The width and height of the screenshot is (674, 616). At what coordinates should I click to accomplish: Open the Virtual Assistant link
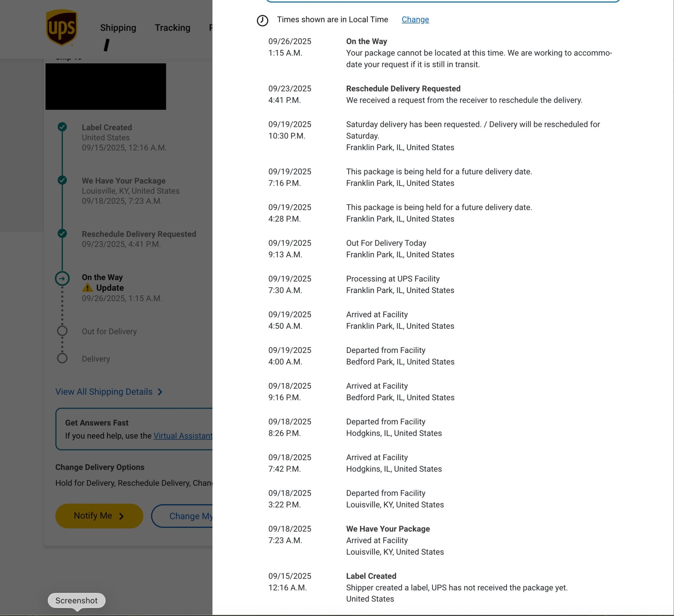pos(183,436)
